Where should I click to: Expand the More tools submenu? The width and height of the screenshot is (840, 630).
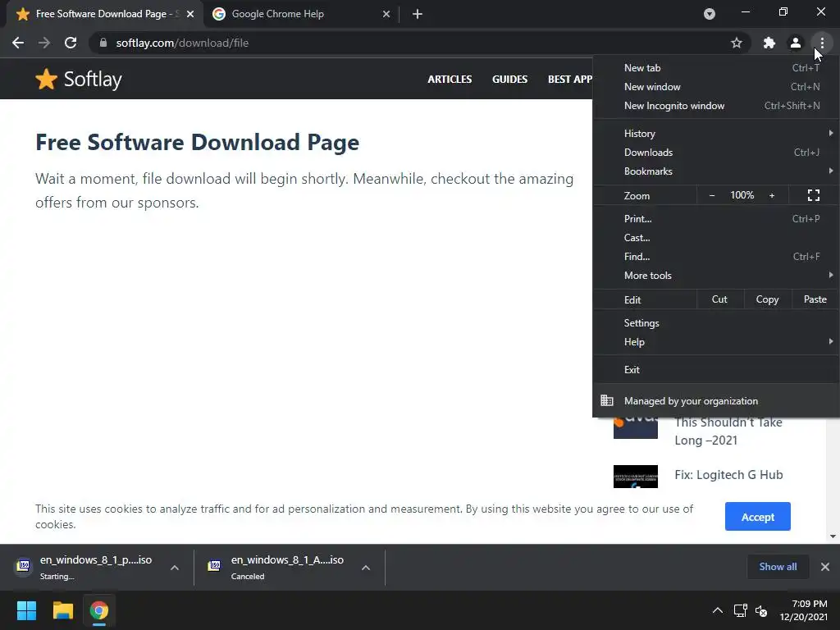(x=715, y=276)
